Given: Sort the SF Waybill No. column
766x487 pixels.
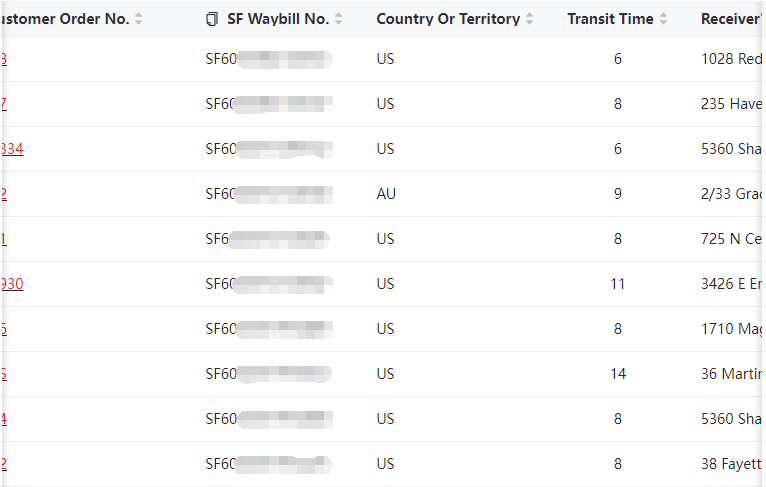Looking at the screenshot, I should coord(339,19).
